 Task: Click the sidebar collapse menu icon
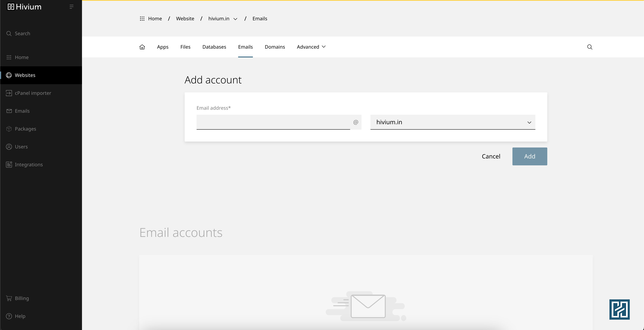(71, 7)
